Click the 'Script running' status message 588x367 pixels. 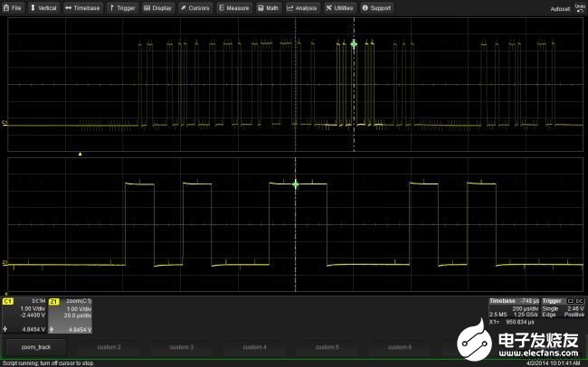pyautogui.click(x=48, y=363)
